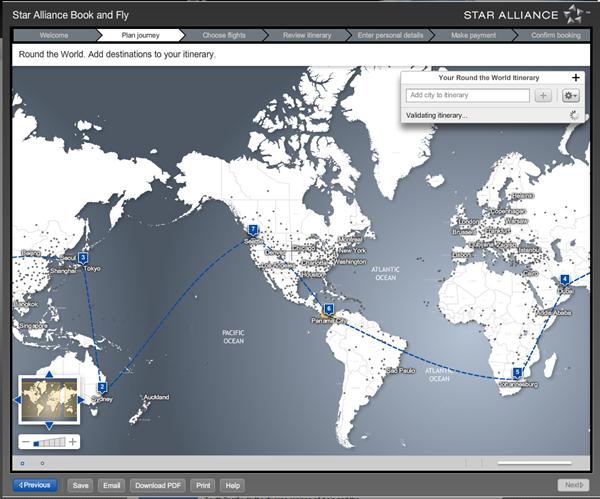
Task: Click map marker 2 at Sydney
Action: coord(102,388)
